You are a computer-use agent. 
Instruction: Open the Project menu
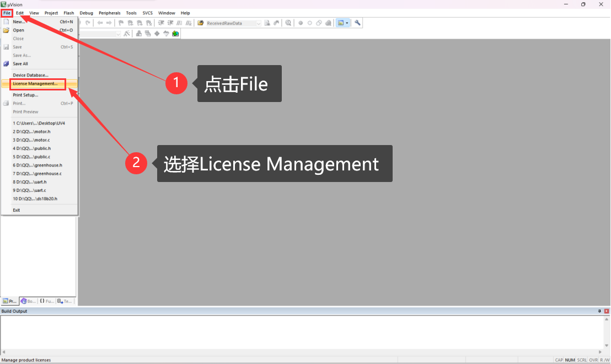click(x=51, y=13)
